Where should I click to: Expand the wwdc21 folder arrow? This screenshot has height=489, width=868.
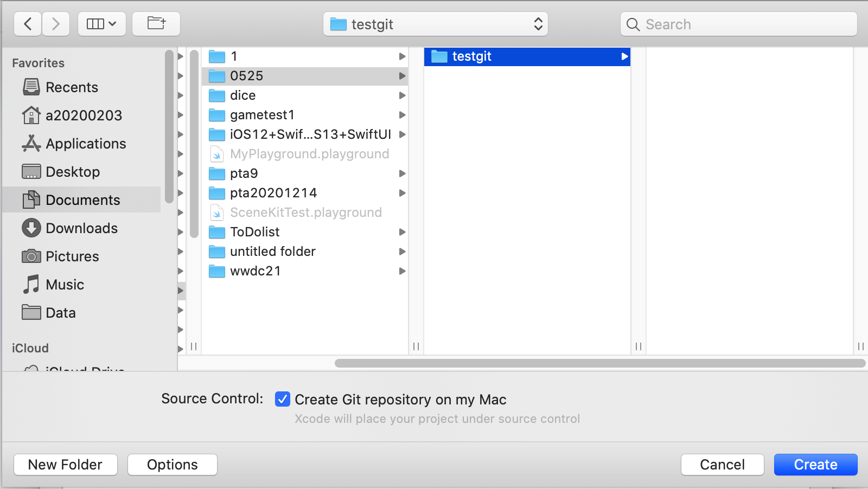(x=402, y=271)
